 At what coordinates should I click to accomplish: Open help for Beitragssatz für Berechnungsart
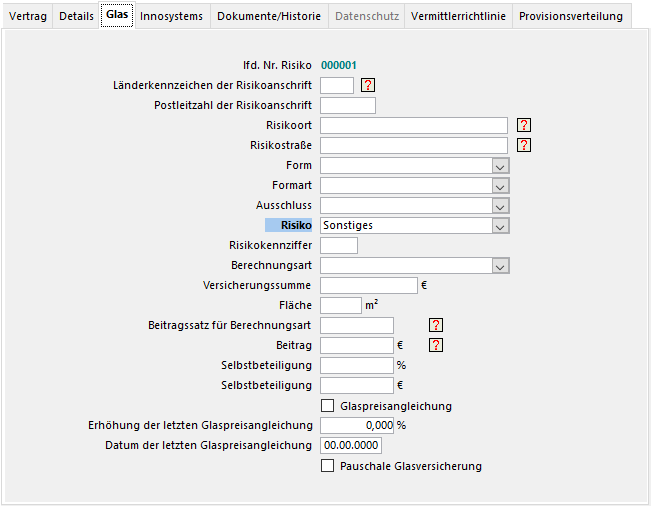(x=435, y=325)
